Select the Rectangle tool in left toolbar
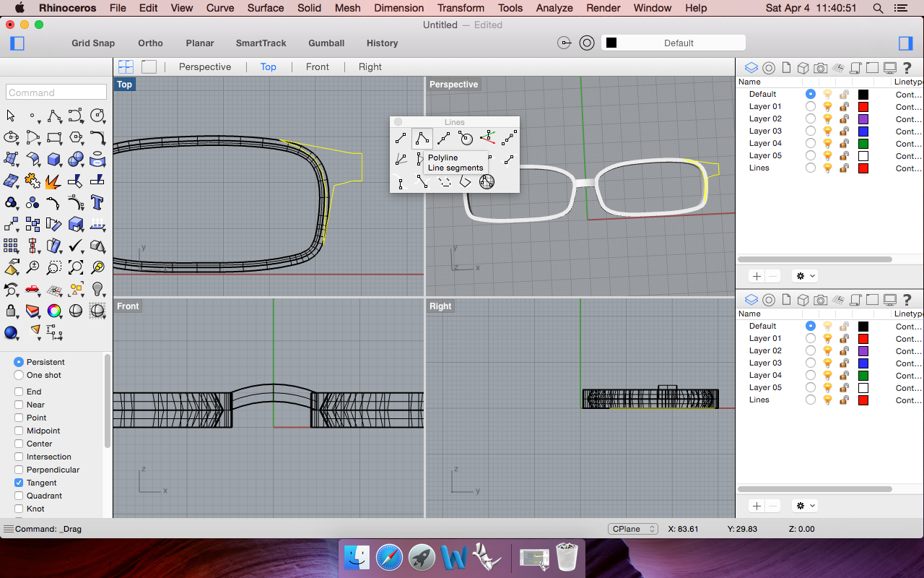This screenshot has width=924, height=578. pyautogui.click(x=54, y=137)
